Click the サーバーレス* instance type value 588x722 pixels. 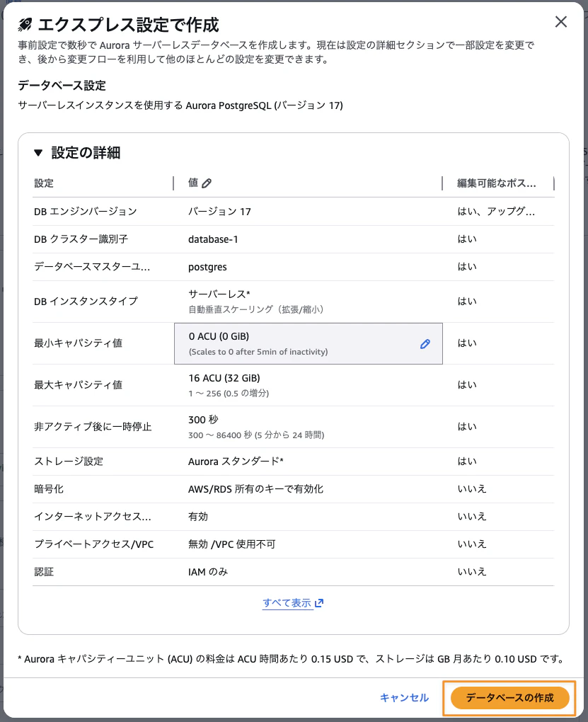[219, 294]
